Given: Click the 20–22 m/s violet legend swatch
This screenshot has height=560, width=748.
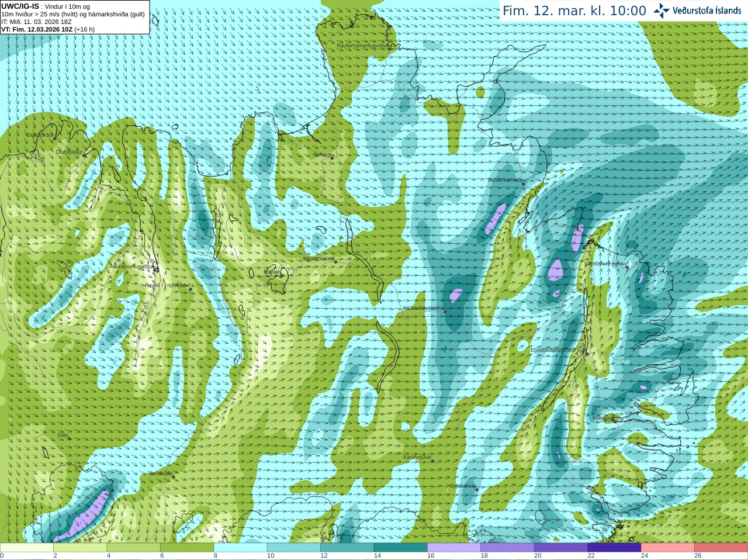Looking at the screenshot, I should click(x=561, y=548).
